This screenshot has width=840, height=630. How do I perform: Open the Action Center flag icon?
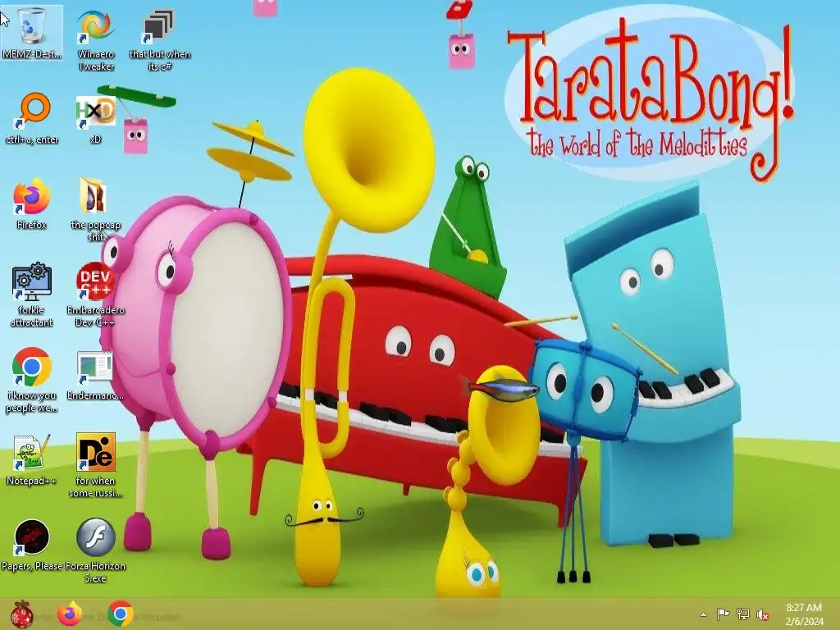[723, 614]
